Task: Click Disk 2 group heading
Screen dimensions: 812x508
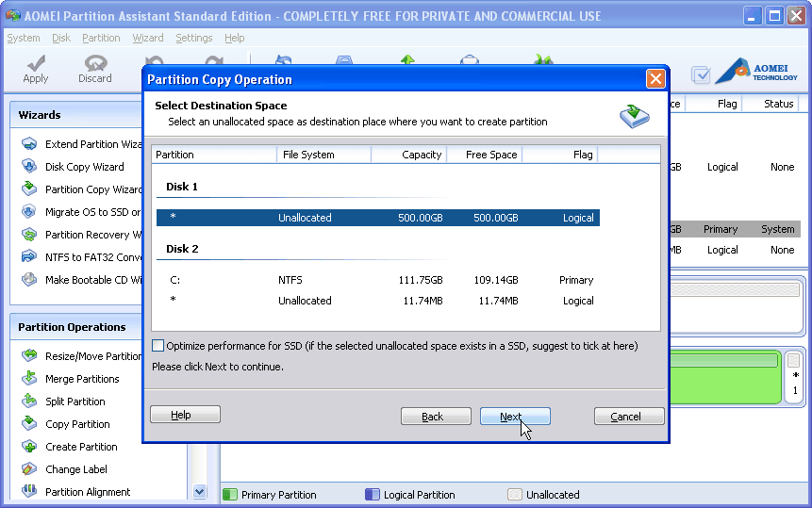Action: click(182, 249)
